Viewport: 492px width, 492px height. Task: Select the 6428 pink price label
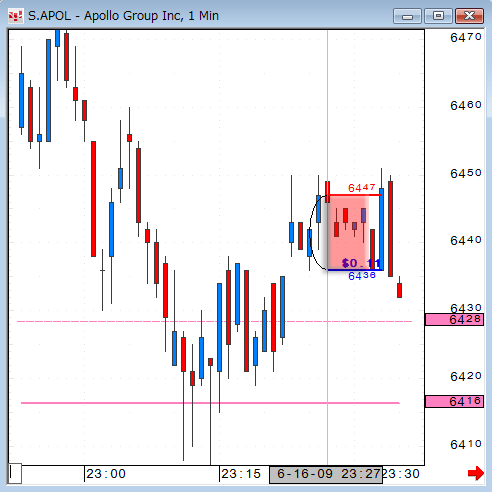pyautogui.click(x=454, y=319)
